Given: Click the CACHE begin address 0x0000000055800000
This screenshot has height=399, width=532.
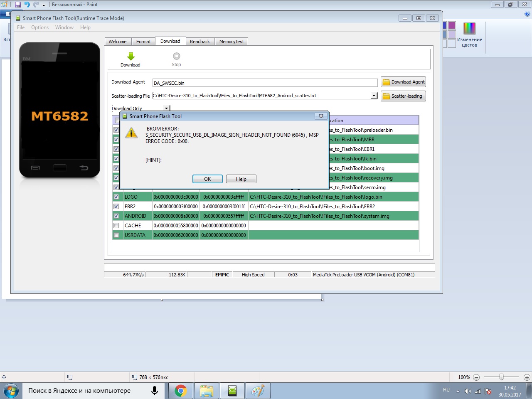Looking at the screenshot, I should tap(176, 226).
